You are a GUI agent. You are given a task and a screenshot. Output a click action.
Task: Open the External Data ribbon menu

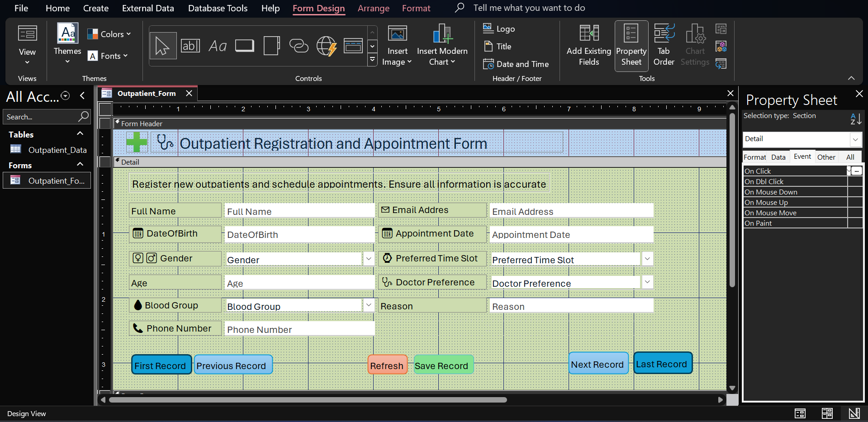click(x=148, y=8)
